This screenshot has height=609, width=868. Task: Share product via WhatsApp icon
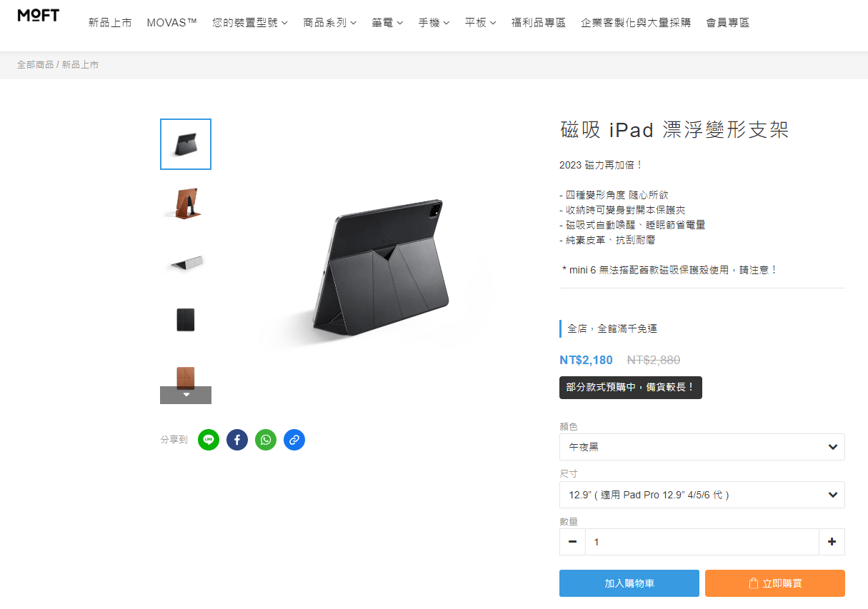click(x=266, y=440)
